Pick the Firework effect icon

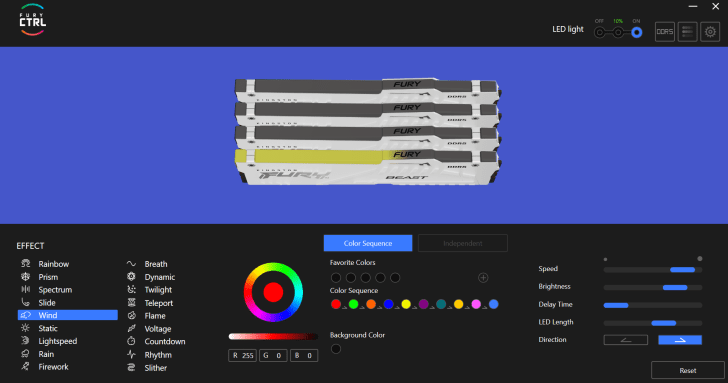[x=26, y=366]
